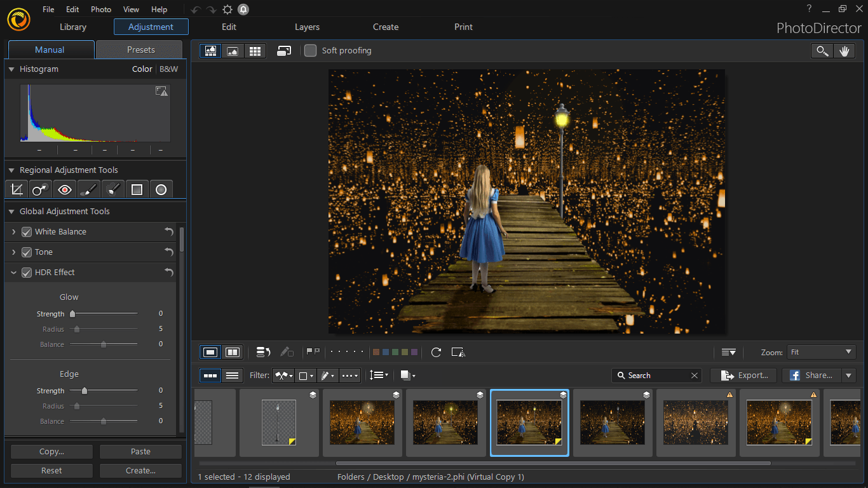Enable compare two photos view
This screenshot has width=868, height=488.
pos(233,352)
